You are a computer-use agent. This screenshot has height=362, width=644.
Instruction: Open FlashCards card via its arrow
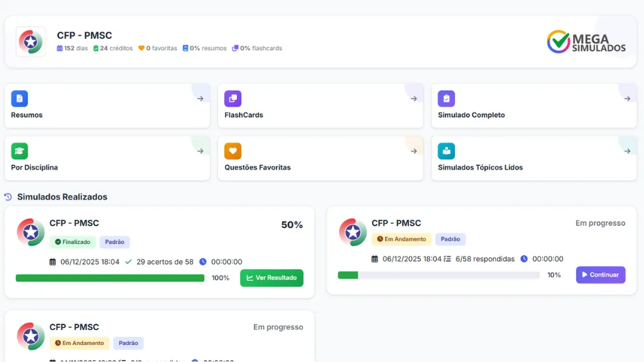[413, 99]
